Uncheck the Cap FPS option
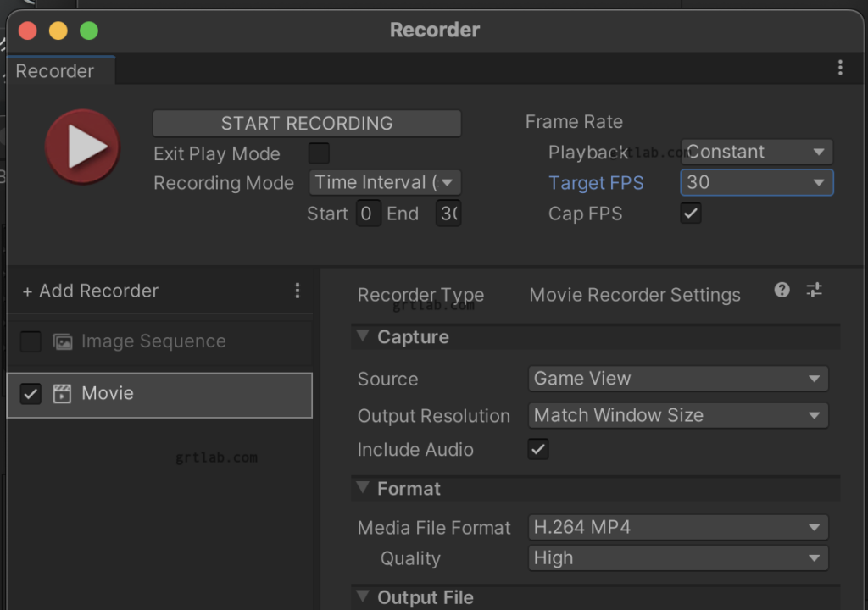 point(690,213)
